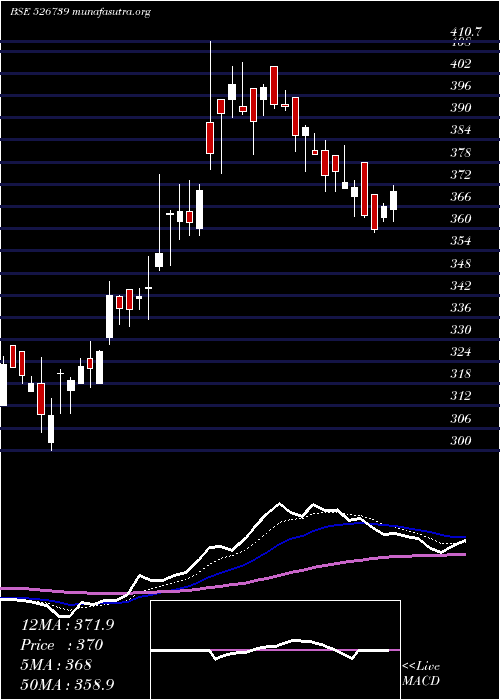This screenshot has width=500, height=700.
Task: Click the 318 price axis label
Action: (x=461, y=374)
